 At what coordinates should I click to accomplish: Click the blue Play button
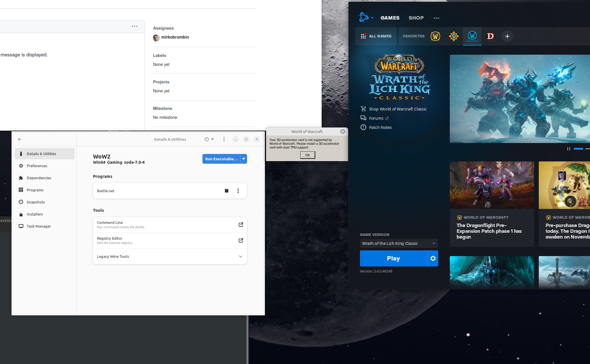point(393,258)
